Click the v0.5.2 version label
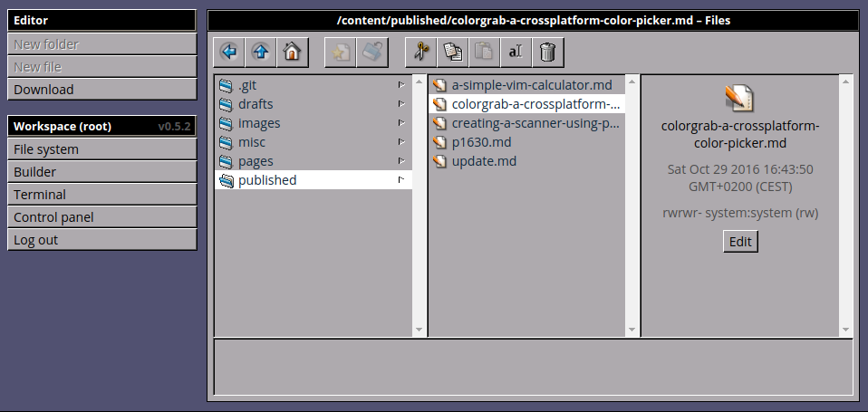This screenshot has height=412, width=868. [174, 127]
